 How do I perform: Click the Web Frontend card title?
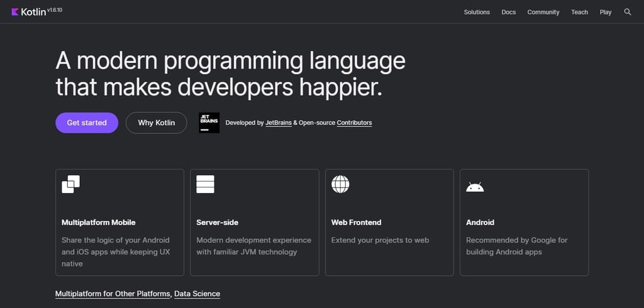(356, 222)
